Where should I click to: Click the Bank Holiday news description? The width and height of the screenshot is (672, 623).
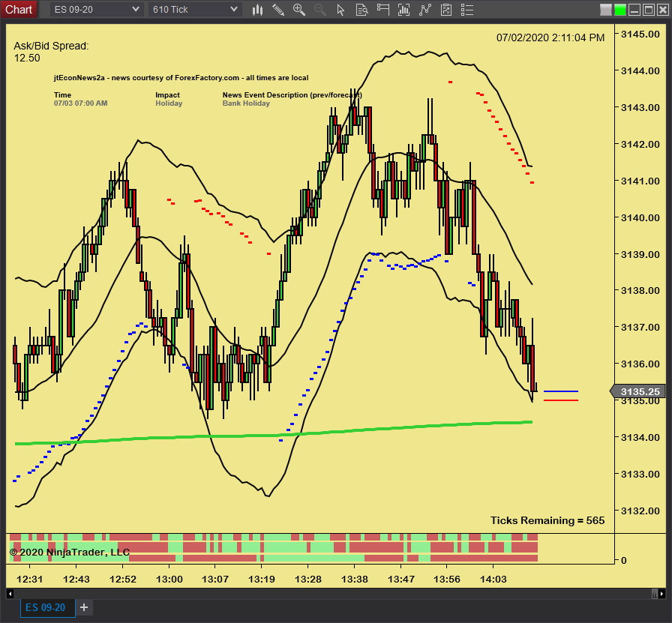pos(246,103)
